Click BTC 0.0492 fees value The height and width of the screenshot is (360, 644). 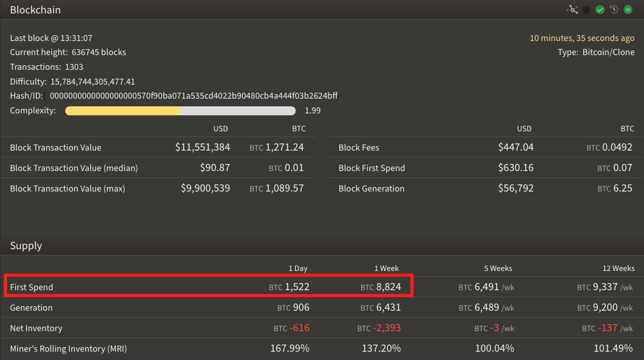point(609,147)
